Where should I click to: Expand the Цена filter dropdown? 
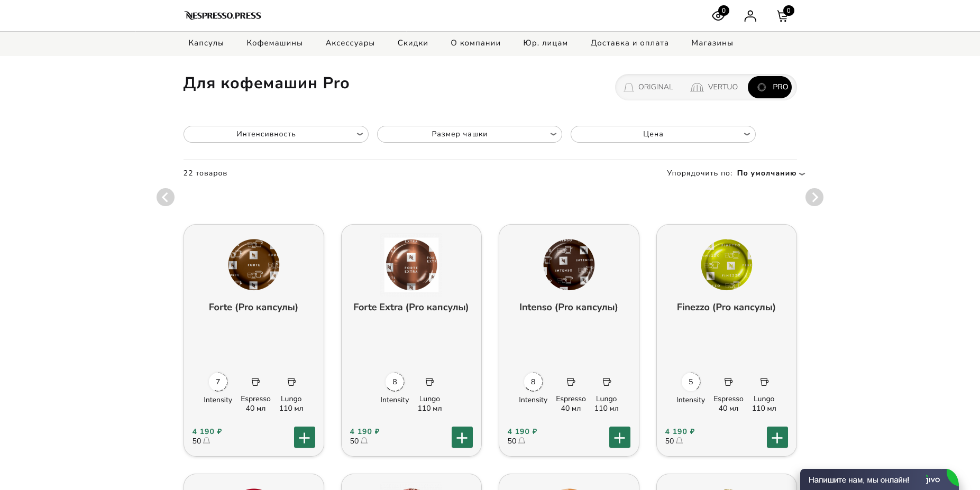(663, 134)
